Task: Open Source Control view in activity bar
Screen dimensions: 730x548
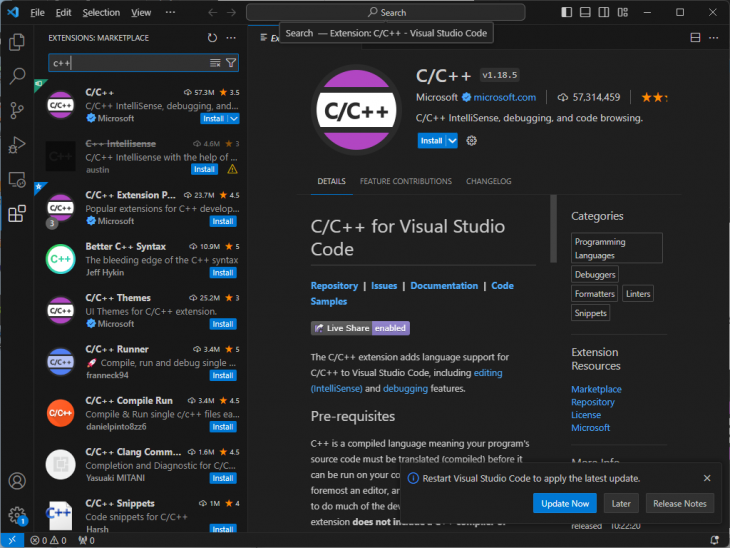Action: [x=17, y=110]
